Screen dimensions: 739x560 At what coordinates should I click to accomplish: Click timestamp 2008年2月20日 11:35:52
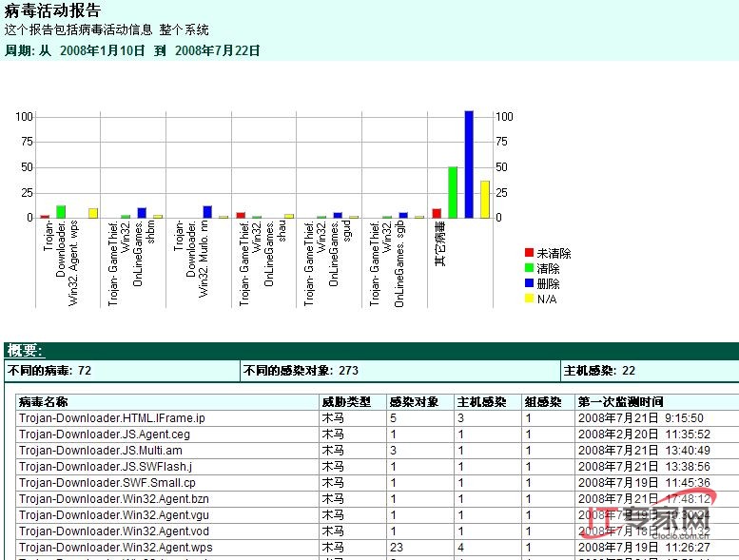coord(644,434)
